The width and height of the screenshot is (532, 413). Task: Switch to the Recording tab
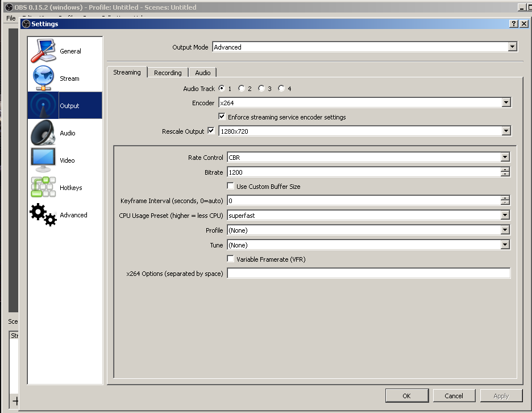tap(168, 73)
